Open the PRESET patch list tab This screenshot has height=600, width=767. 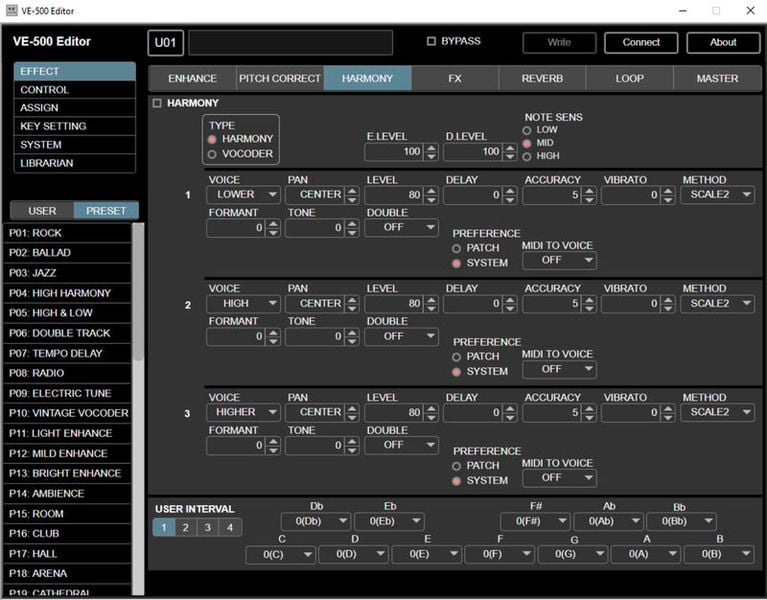pyautogui.click(x=106, y=211)
